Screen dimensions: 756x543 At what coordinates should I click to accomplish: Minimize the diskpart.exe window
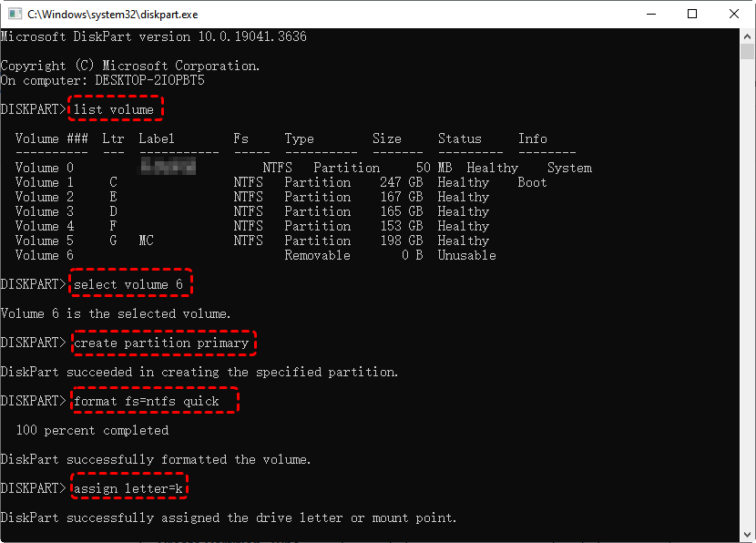[651, 15]
